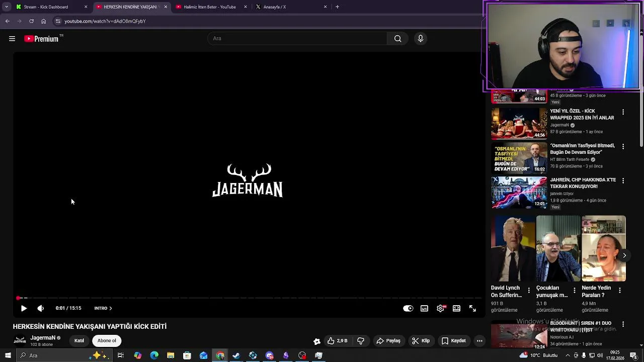644x362 pixels.
Task: Close the Anasayfa / X tab
Action: (x=325, y=7)
